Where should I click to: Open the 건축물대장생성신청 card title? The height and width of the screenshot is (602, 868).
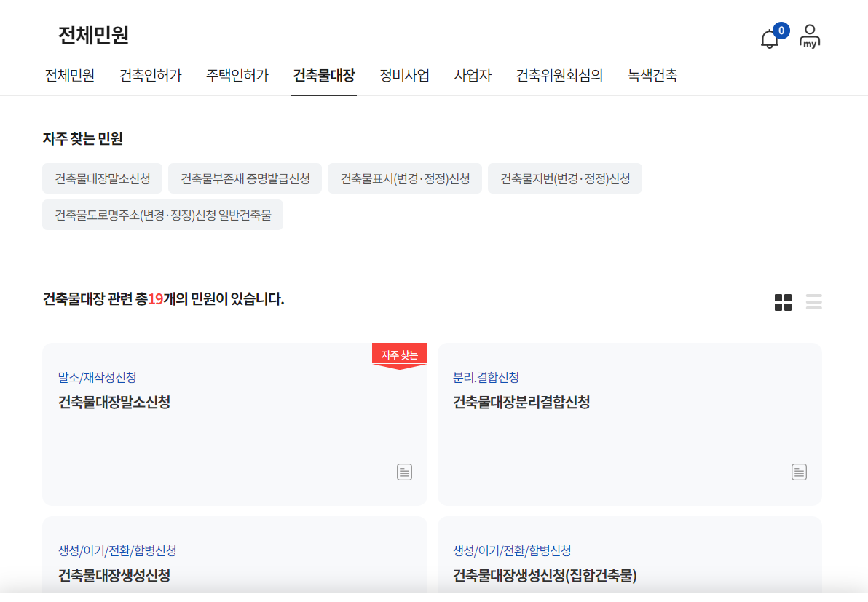[114, 576]
